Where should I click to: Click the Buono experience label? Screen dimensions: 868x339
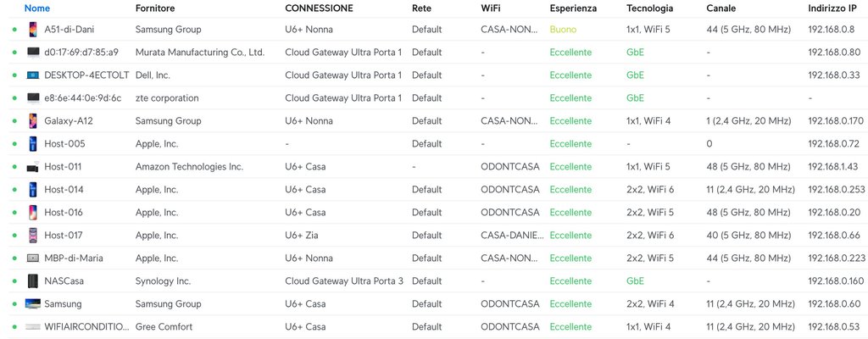(x=563, y=29)
